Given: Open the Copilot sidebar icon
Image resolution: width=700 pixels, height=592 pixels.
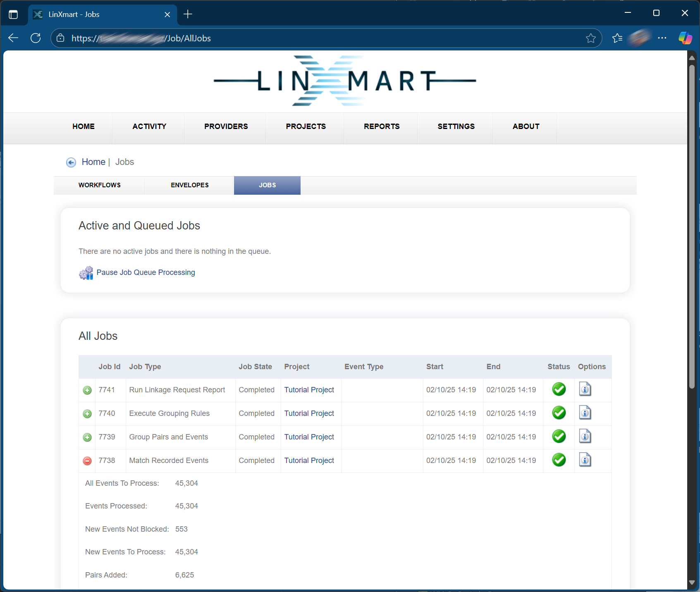Looking at the screenshot, I should (x=685, y=38).
